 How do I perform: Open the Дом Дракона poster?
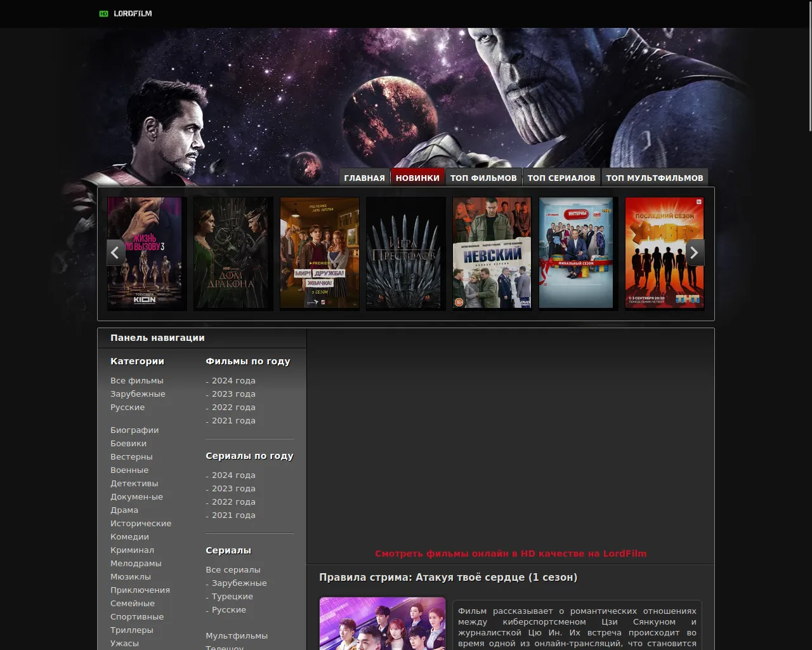point(233,253)
